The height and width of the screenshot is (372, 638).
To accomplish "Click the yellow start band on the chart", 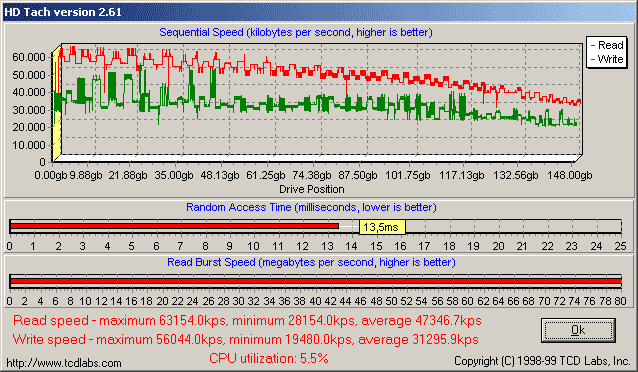I will point(57,104).
